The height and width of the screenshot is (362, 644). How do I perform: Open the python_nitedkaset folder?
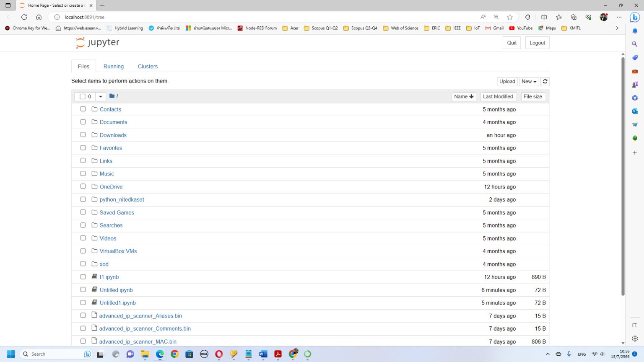click(x=122, y=199)
